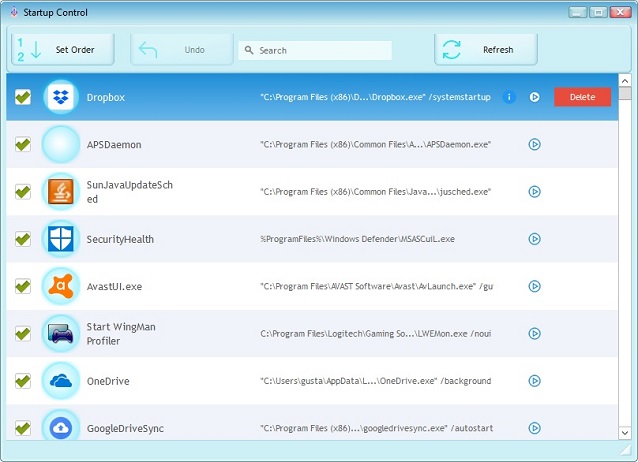Viewport: 638px width, 462px height.
Task: Select the GoogleDriveSync name text
Action: click(125, 428)
